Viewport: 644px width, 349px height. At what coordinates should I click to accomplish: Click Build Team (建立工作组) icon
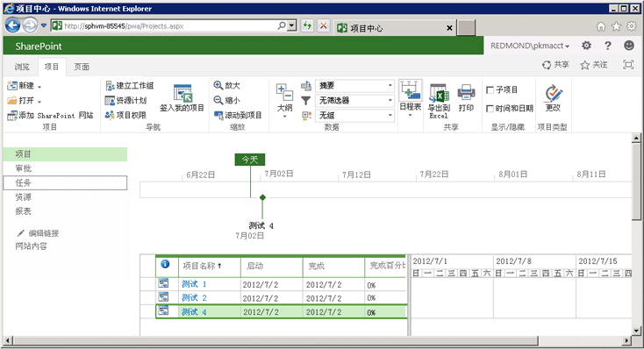[x=110, y=86]
